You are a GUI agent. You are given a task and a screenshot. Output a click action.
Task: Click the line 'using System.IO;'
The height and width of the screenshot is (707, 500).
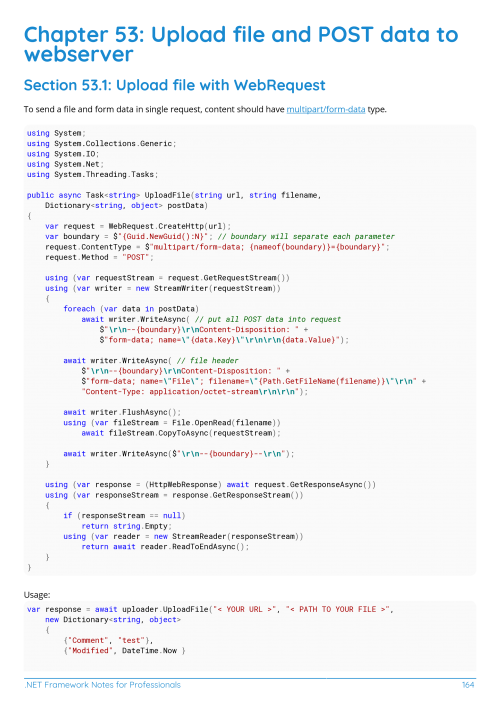(x=63, y=154)
